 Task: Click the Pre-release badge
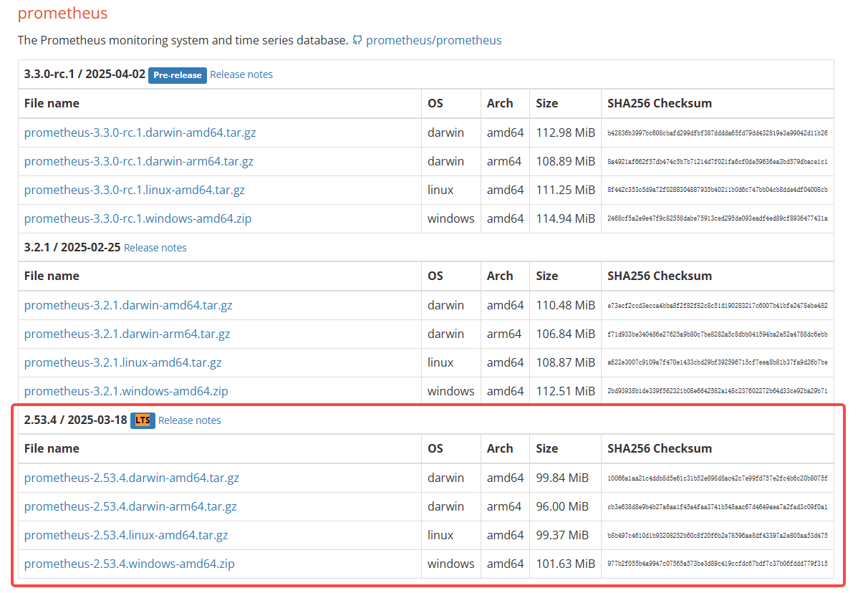point(178,75)
